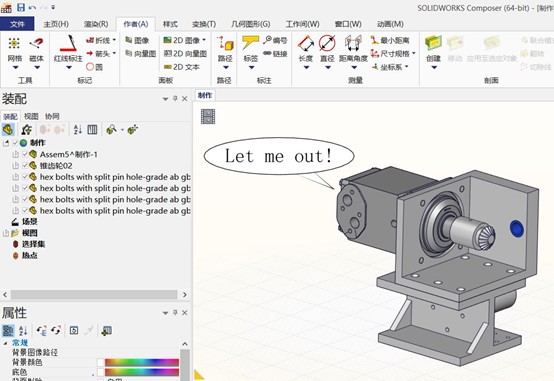
Task: Click the 路径 path tool
Action: pos(225,49)
